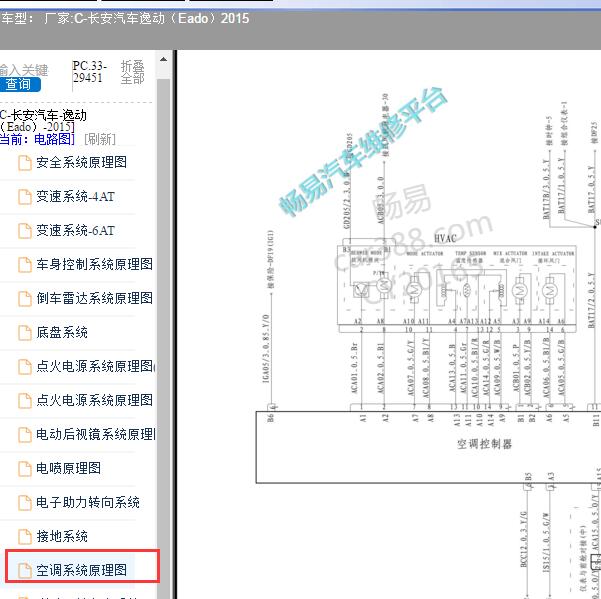601x599 pixels.
Task: Click file icon beside 接地系统
Action: [x=25, y=537]
